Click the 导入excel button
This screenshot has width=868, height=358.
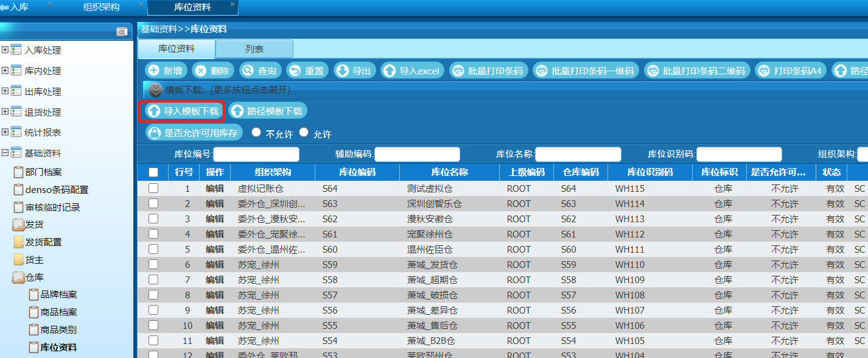coord(413,71)
